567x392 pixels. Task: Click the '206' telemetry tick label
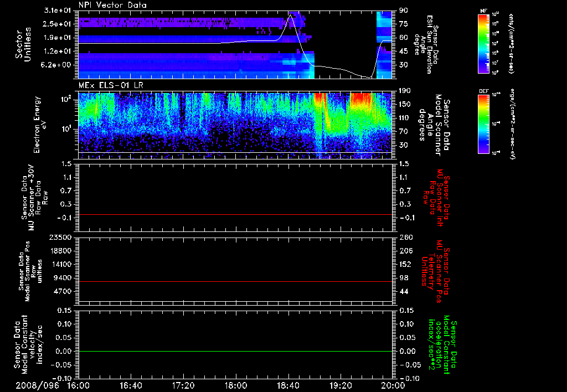pos(405,251)
